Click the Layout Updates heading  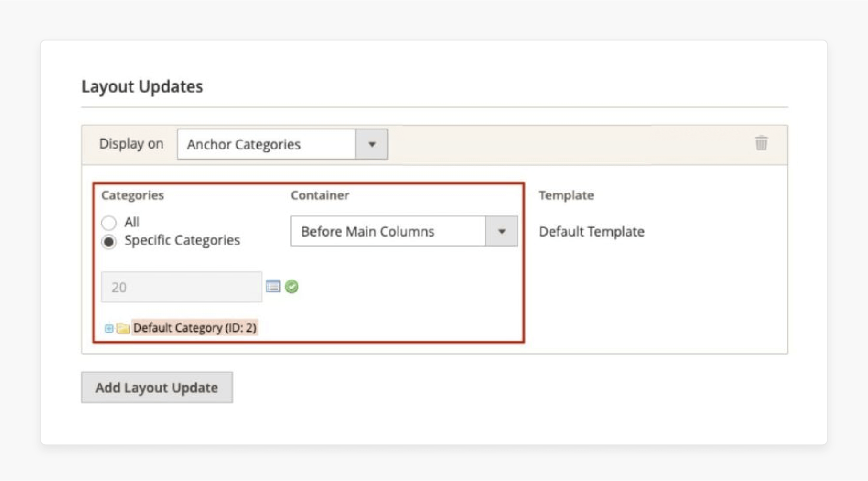(x=142, y=87)
